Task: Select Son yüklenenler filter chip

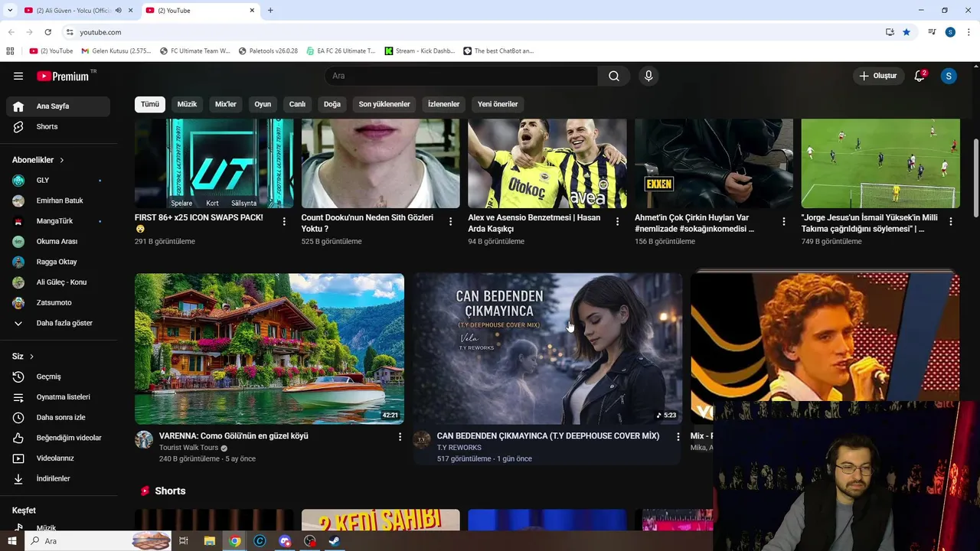Action: (x=384, y=104)
